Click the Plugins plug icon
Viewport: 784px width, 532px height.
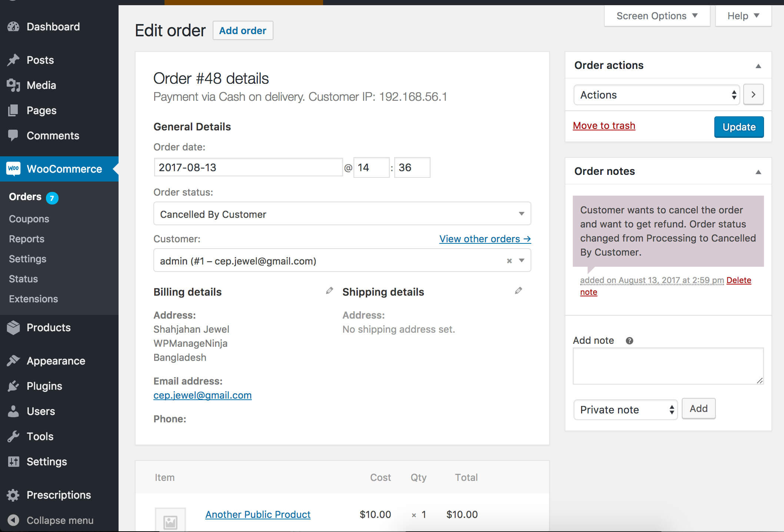(x=13, y=386)
